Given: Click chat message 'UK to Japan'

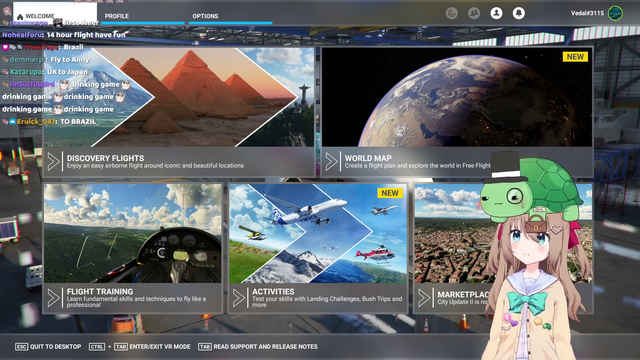Looking at the screenshot, I should pyautogui.click(x=67, y=72).
